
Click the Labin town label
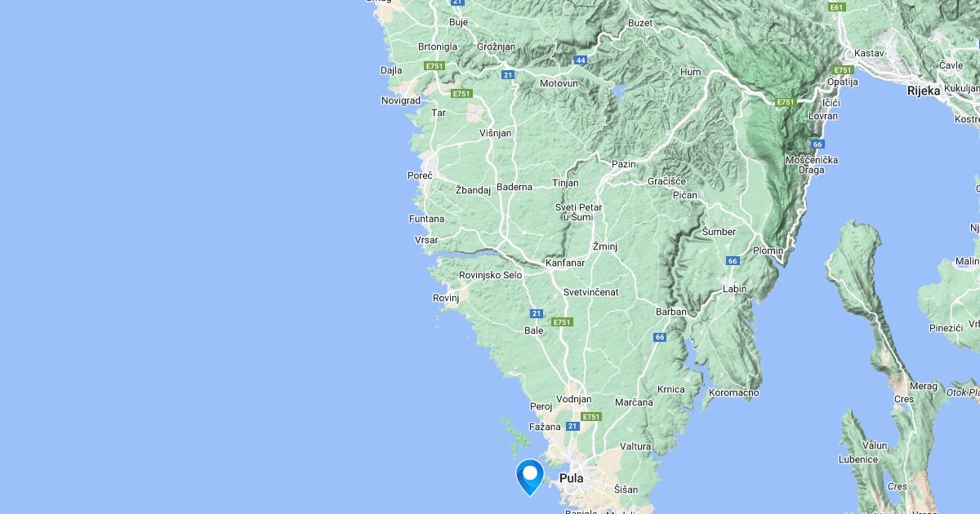(735, 289)
